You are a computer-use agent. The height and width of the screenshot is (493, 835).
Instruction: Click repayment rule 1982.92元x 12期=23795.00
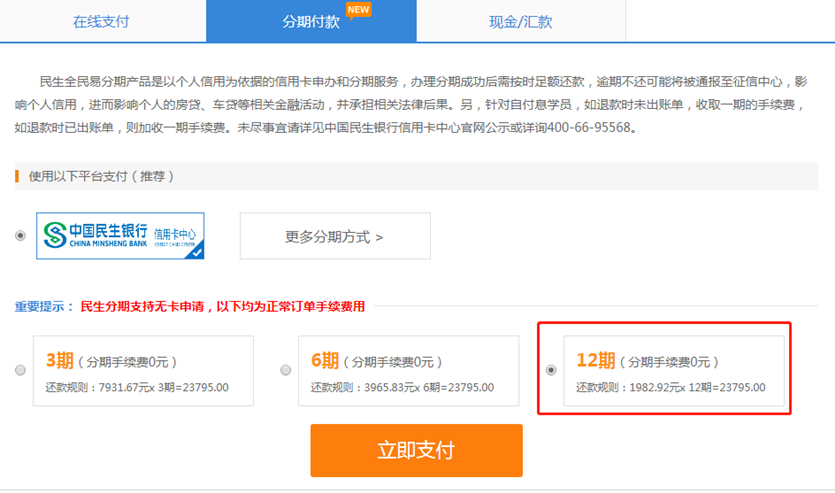pyautogui.click(x=670, y=388)
